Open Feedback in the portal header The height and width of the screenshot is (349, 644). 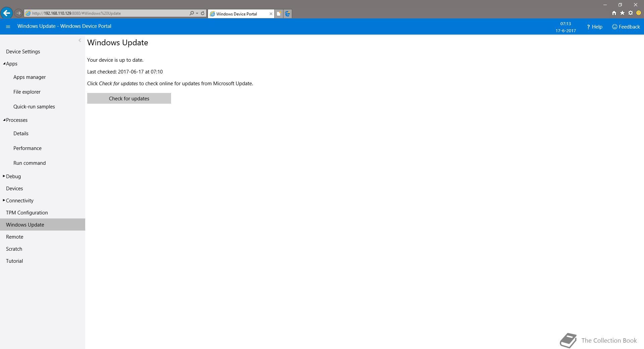(626, 27)
